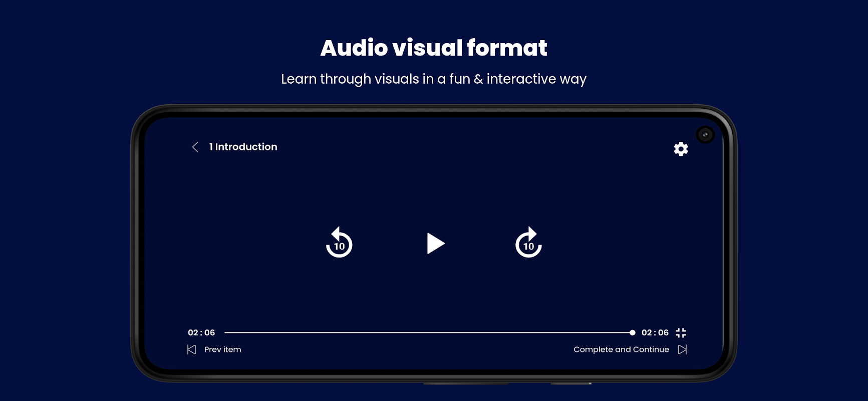Rewind 10 seconds
Viewport: 868px width, 401px height.
click(x=339, y=242)
